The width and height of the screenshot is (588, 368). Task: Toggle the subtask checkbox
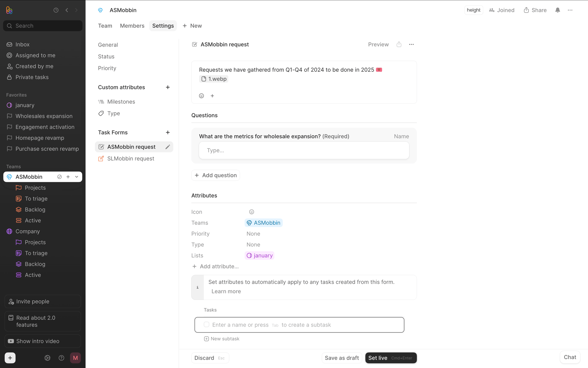[x=206, y=324]
